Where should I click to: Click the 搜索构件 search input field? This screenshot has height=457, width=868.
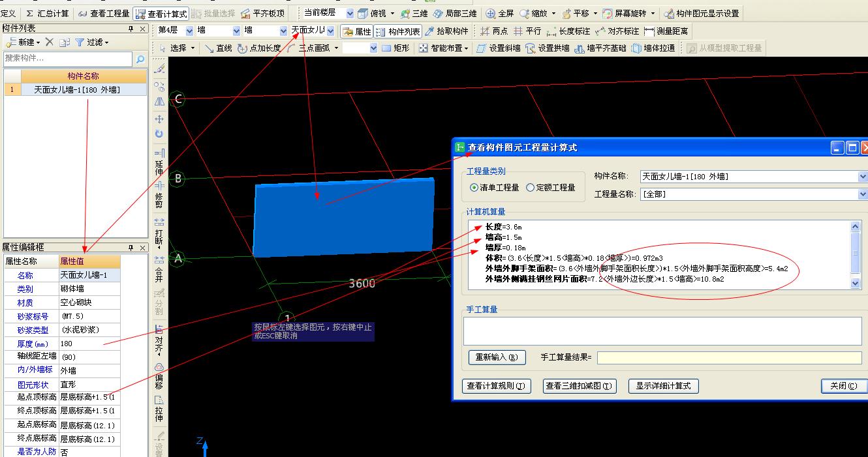(67, 59)
